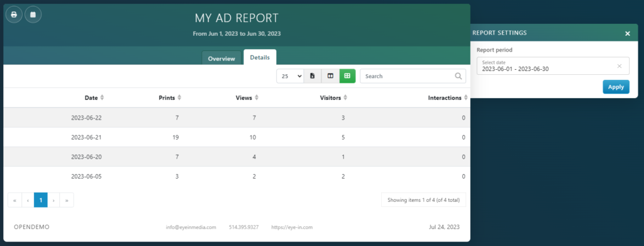Viewport: 644px width, 246px height.
Task: Click the 2023-06-05 date cell
Action: (x=86, y=177)
